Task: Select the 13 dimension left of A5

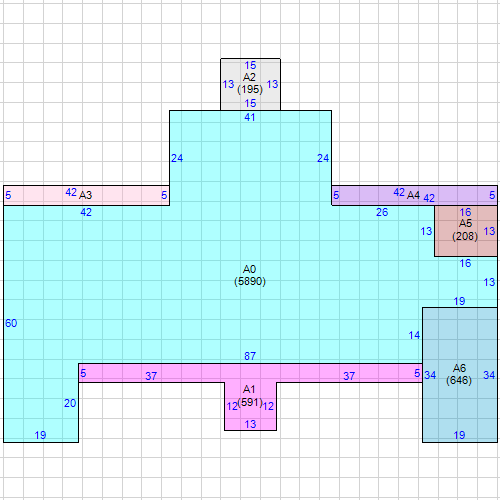Action: tap(426, 231)
